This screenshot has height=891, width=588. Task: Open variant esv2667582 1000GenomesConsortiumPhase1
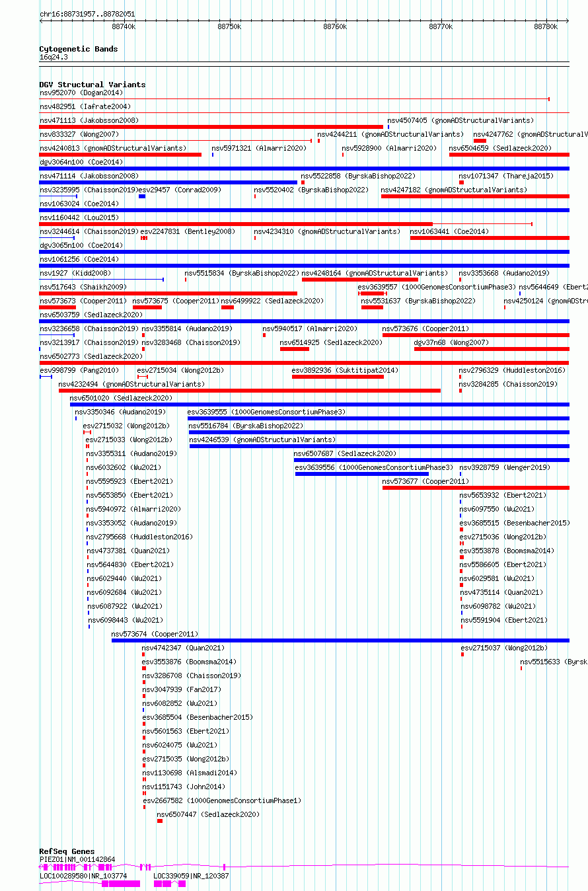point(222,800)
